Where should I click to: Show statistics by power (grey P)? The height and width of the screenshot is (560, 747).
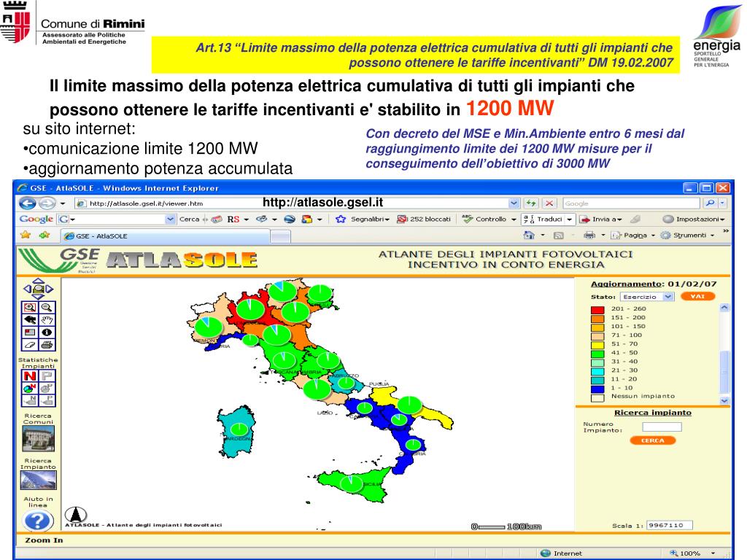(x=47, y=376)
